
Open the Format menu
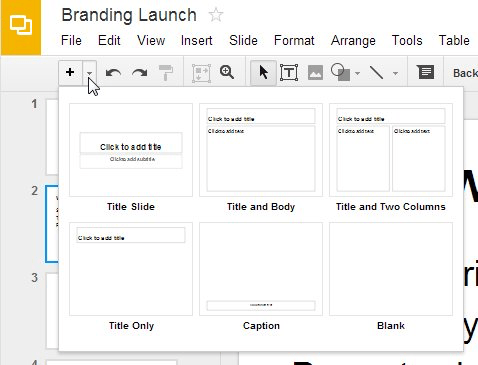point(294,41)
